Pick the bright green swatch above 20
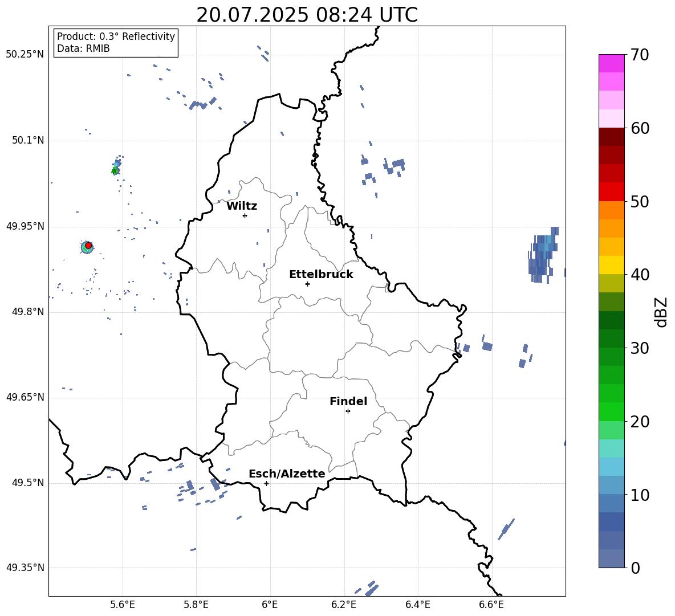Screen dimensions: 675x616 tap(611, 412)
